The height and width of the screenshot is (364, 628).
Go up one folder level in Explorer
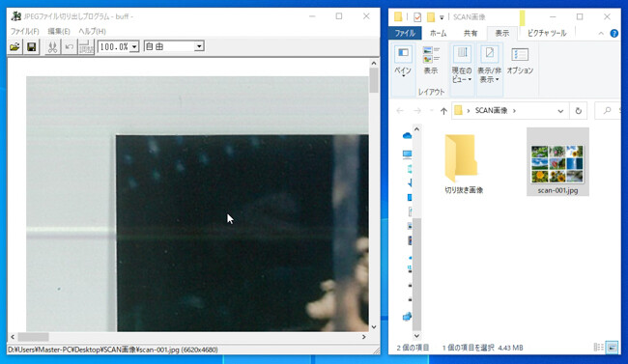pyautogui.click(x=443, y=111)
